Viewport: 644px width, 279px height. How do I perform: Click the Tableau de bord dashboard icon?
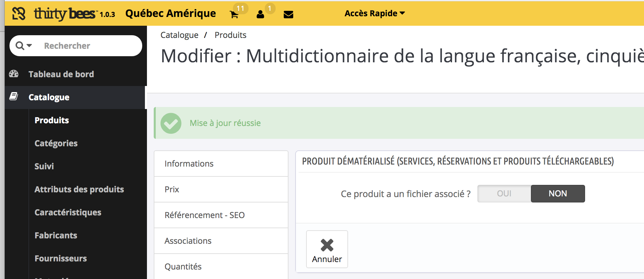(x=14, y=74)
